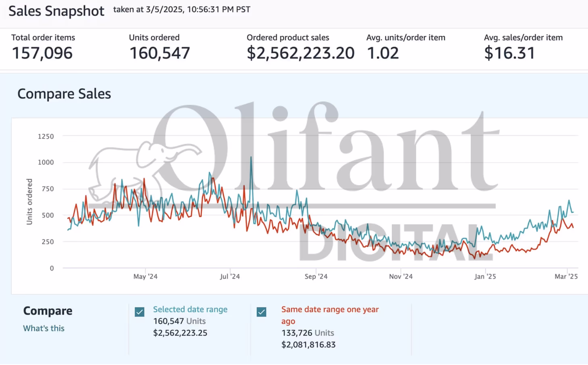Click the Avg. units/order item value 1.02
588x365 pixels.
click(382, 53)
